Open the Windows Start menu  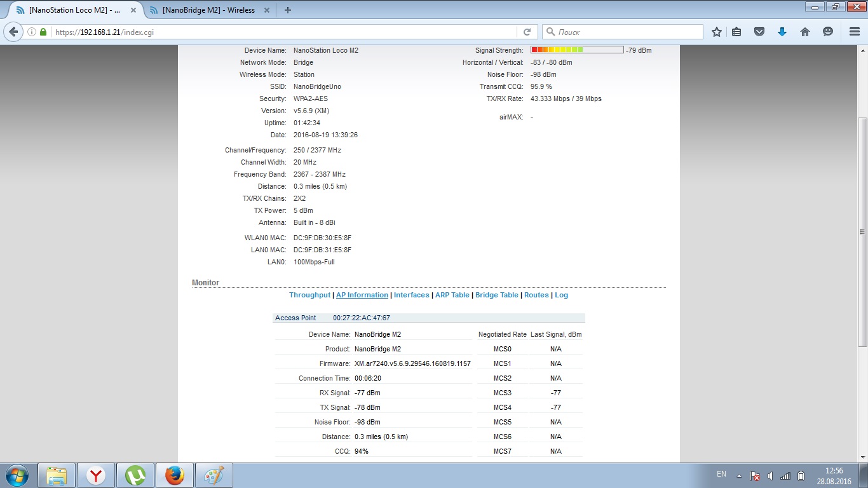[17, 475]
